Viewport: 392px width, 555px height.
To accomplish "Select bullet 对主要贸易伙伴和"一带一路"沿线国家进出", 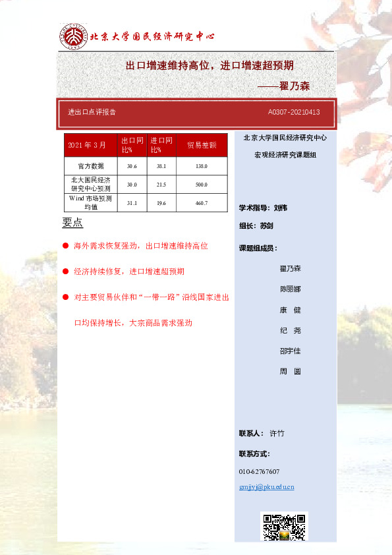I will point(152,297).
